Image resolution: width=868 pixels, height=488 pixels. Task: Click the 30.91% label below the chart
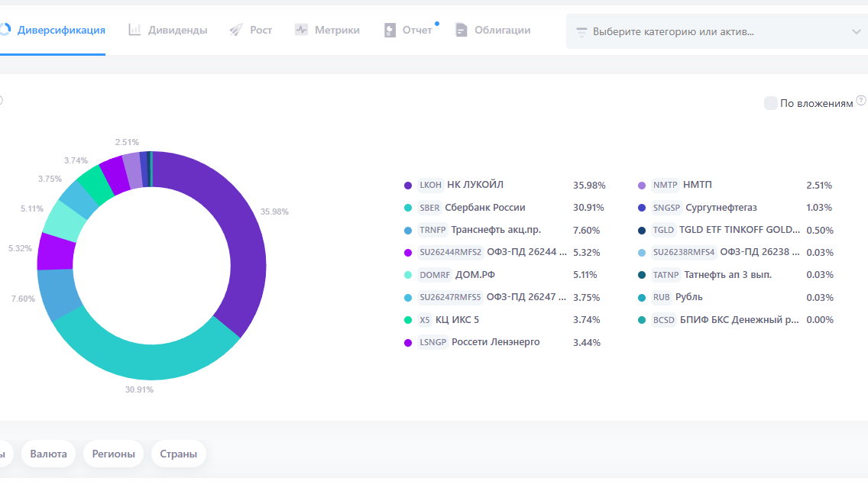point(139,389)
